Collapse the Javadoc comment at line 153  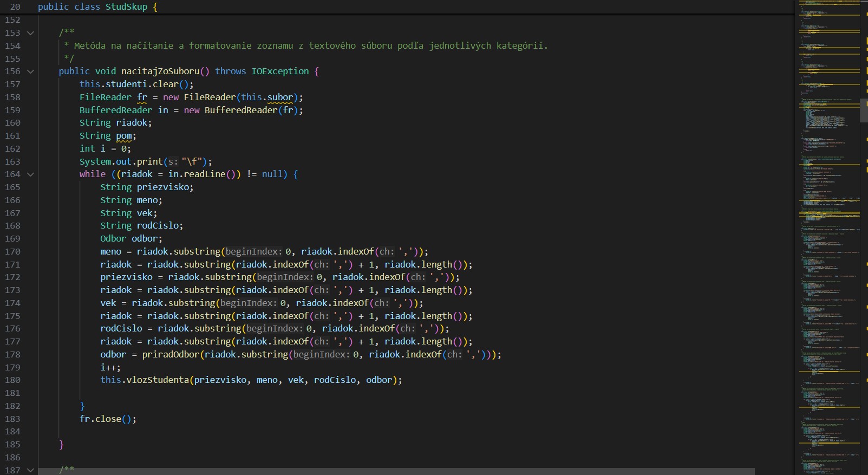(30, 33)
